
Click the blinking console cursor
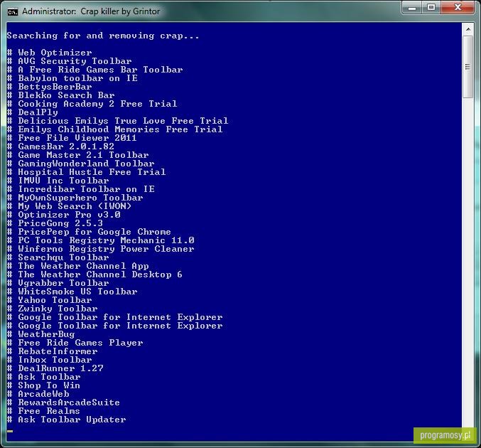point(10,431)
